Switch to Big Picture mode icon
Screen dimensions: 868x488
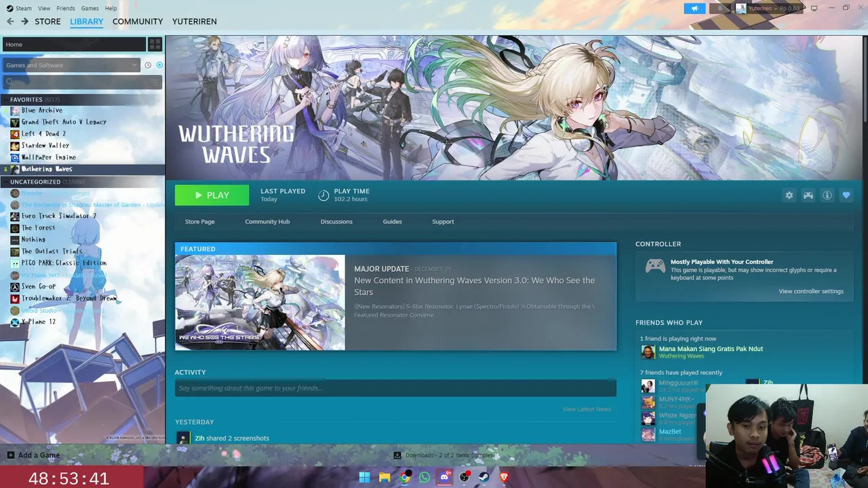point(814,8)
